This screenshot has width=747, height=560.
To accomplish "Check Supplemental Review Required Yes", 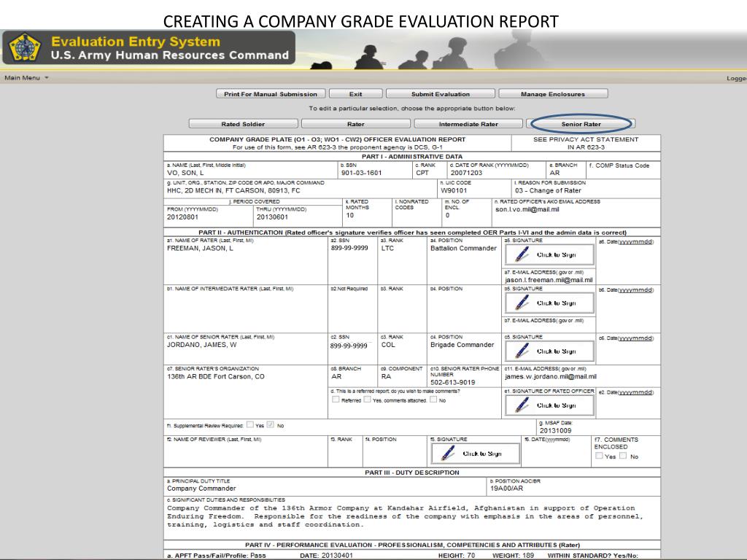I will pyautogui.click(x=250, y=424).
